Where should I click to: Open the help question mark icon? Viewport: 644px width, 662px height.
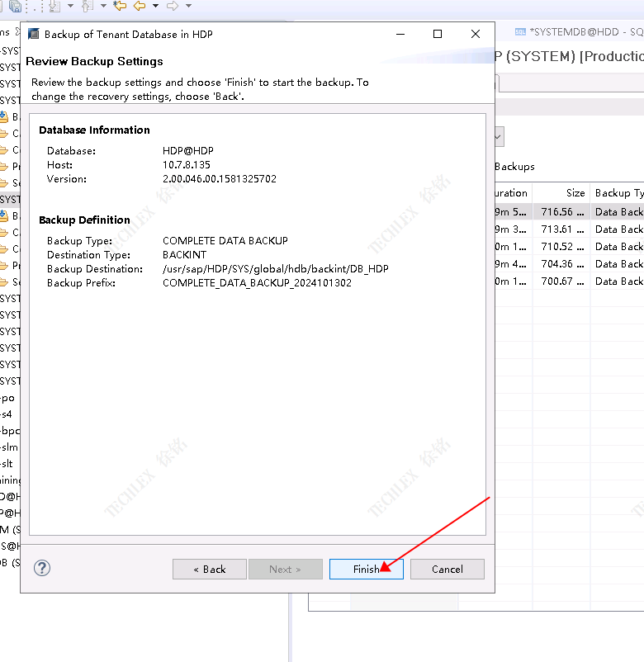click(x=42, y=568)
